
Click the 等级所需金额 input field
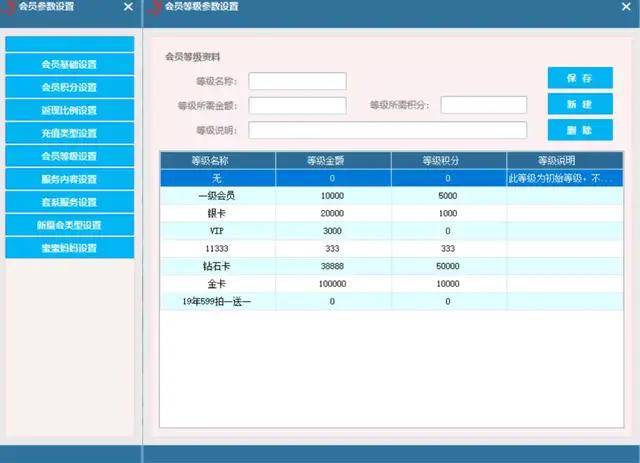click(297, 105)
